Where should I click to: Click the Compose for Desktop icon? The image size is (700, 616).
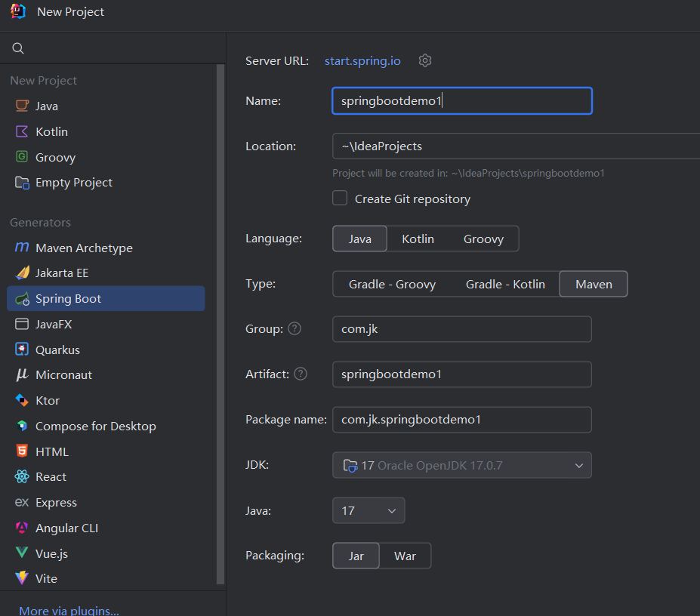click(22, 426)
